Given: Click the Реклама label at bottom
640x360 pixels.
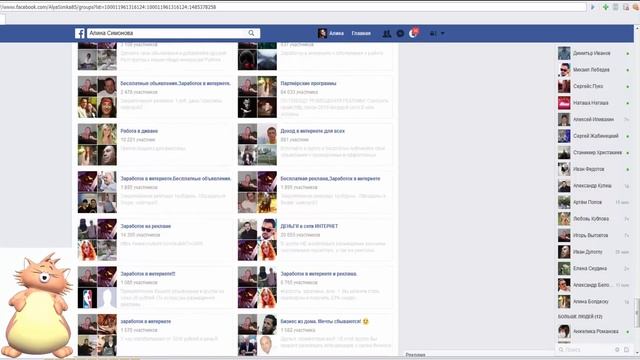Looking at the screenshot, I should (416, 355).
